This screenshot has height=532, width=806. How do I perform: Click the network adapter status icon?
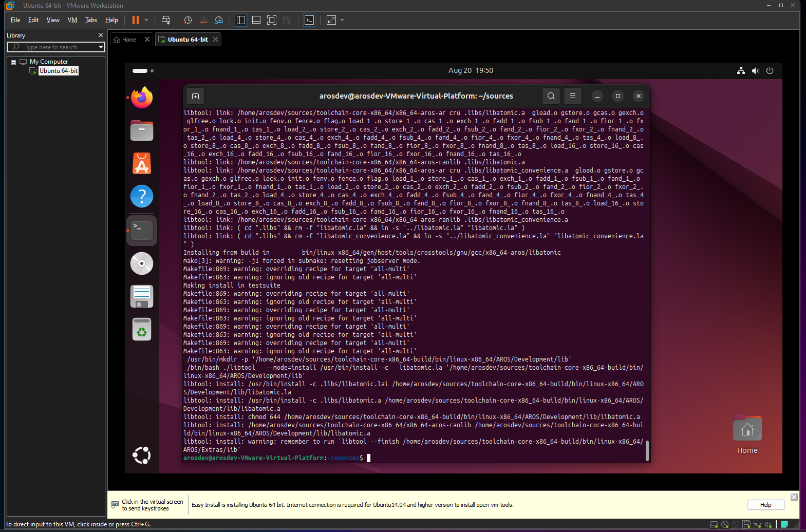point(757,524)
